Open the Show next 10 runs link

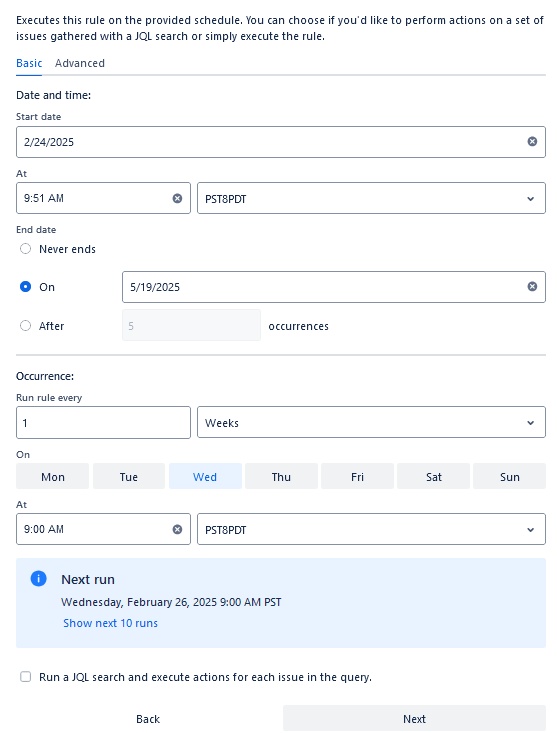point(111,623)
